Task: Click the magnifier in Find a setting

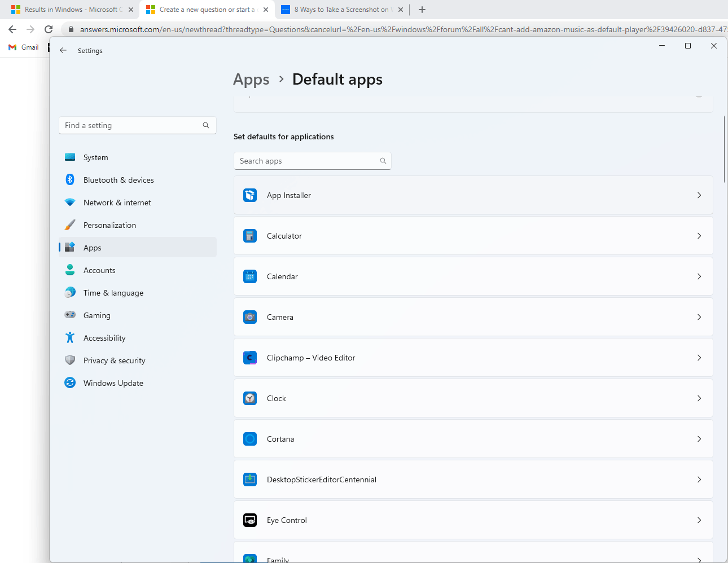Action: pos(206,125)
